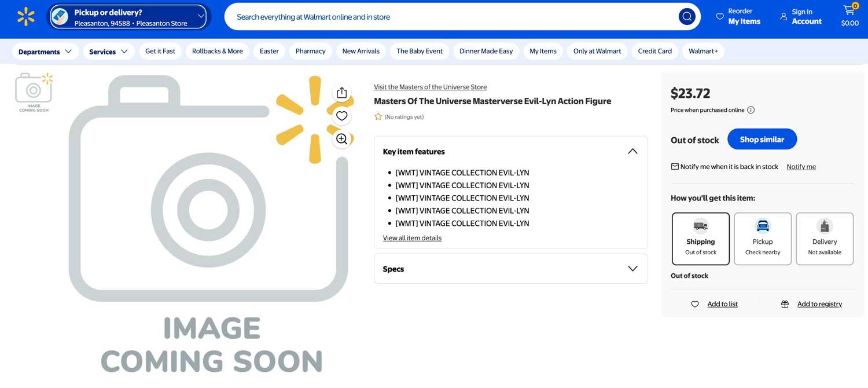Open the Departments menu
Viewport: 868px width, 388px height.
[x=45, y=52]
